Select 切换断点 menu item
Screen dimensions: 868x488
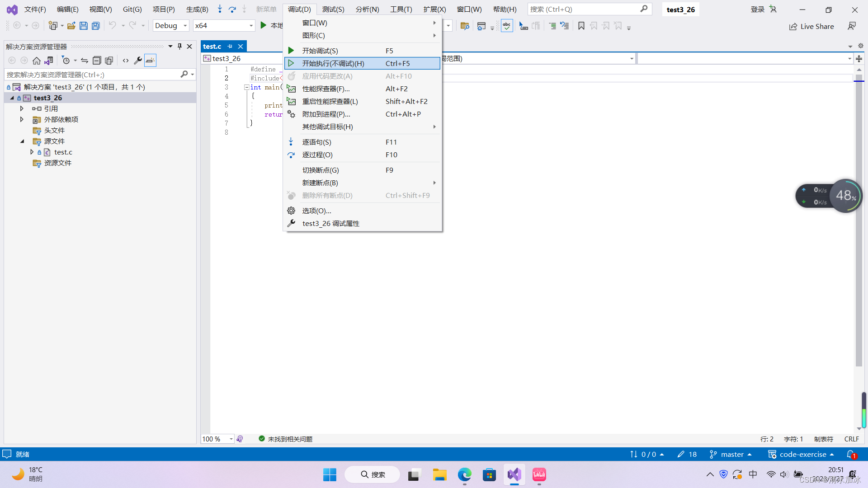(321, 170)
